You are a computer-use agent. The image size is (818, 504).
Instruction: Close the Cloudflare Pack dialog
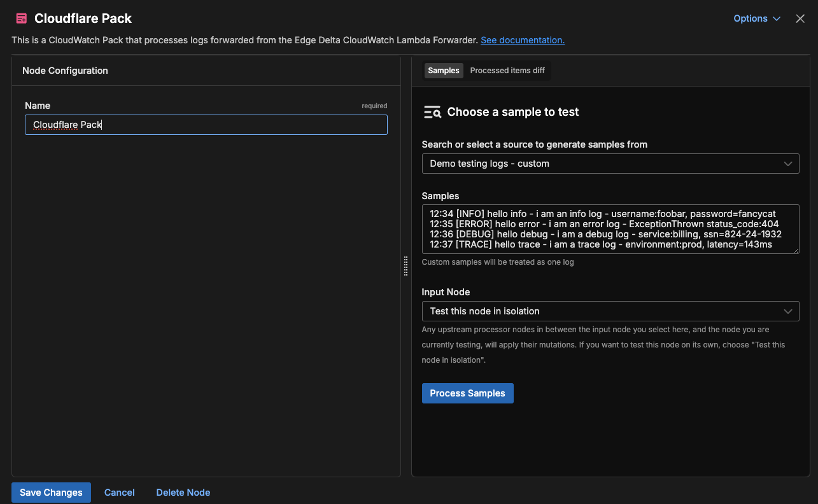[800, 18]
